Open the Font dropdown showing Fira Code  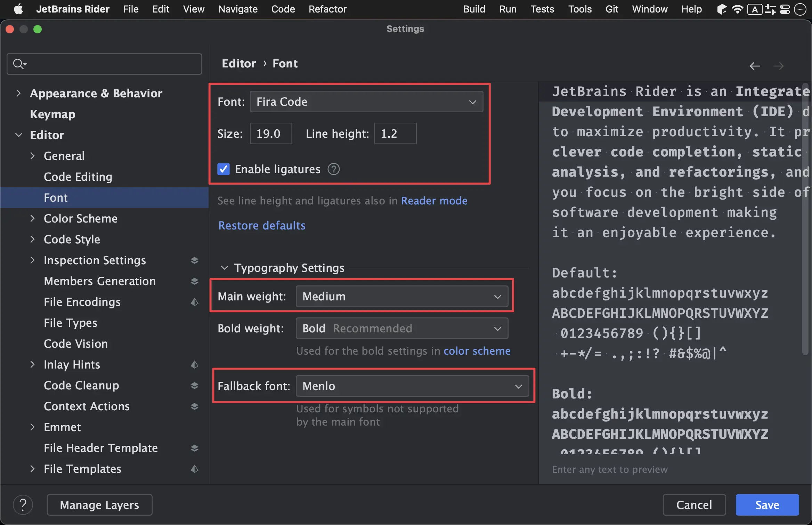pos(366,102)
